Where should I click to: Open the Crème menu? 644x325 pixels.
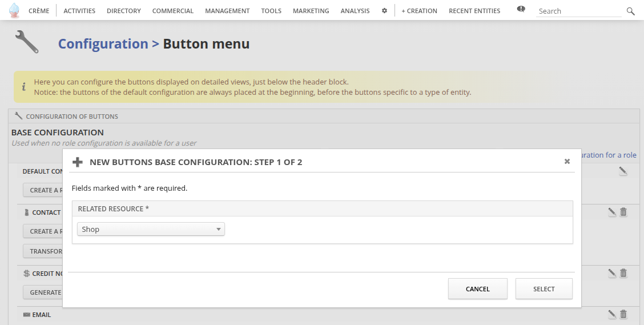tap(39, 11)
